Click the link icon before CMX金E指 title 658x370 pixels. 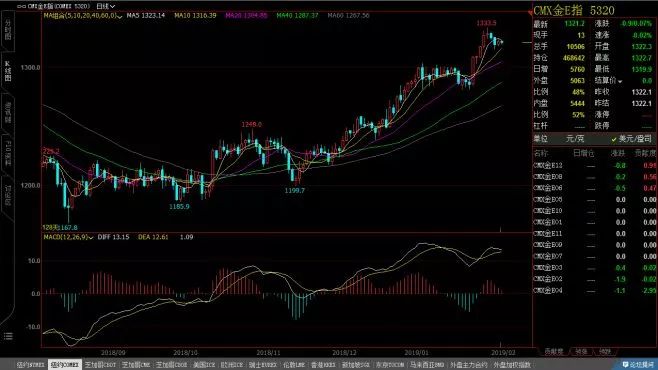pos(21,6)
